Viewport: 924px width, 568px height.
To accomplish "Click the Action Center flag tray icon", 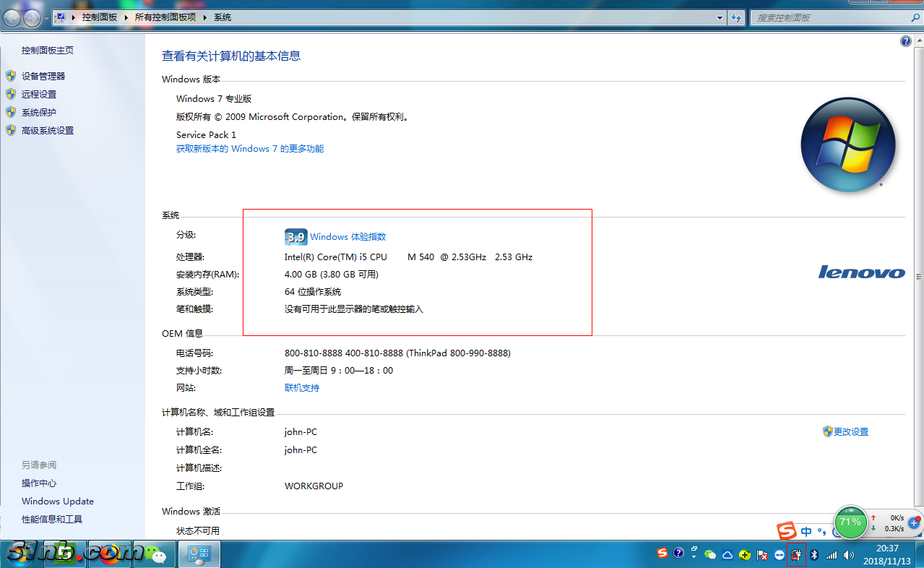I will (761, 554).
